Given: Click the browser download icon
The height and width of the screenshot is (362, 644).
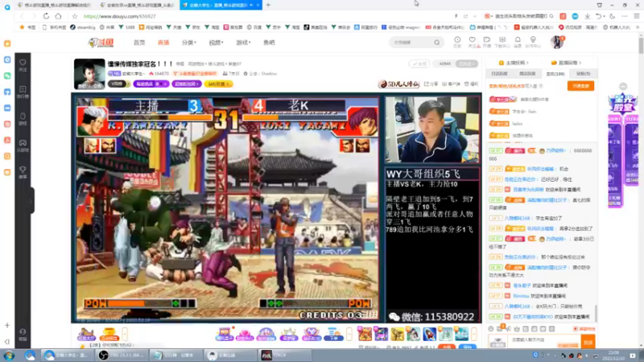Looking at the screenshot, I should [x=588, y=16].
